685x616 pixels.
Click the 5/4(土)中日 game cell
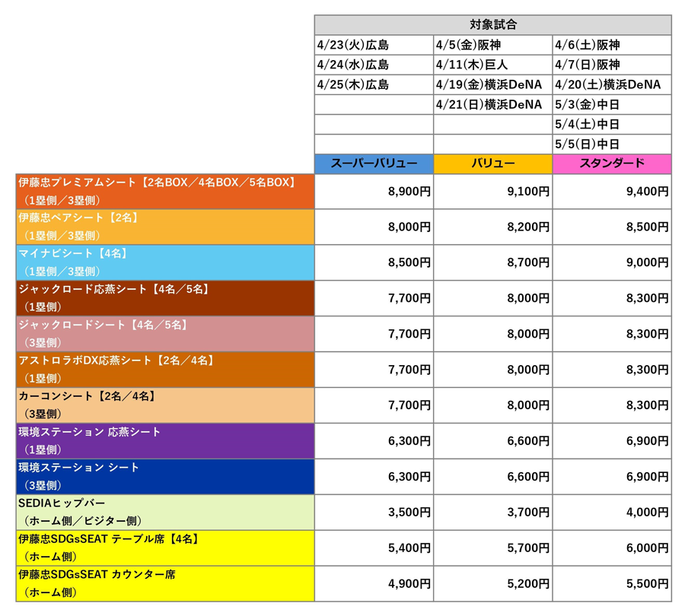click(612, 125)
